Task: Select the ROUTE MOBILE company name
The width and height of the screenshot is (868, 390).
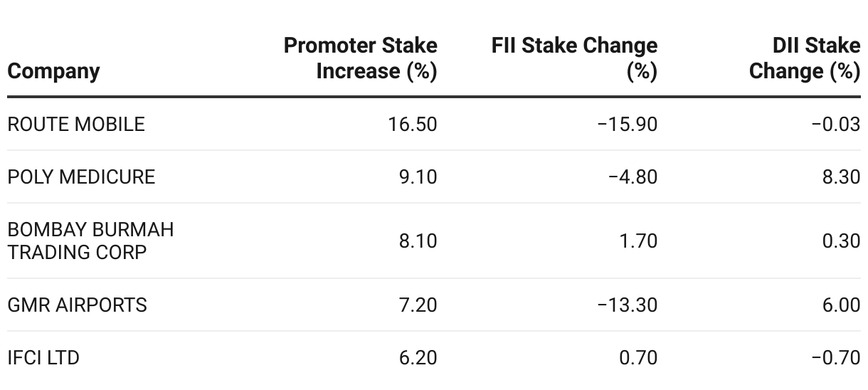Action: pos(76,125)
